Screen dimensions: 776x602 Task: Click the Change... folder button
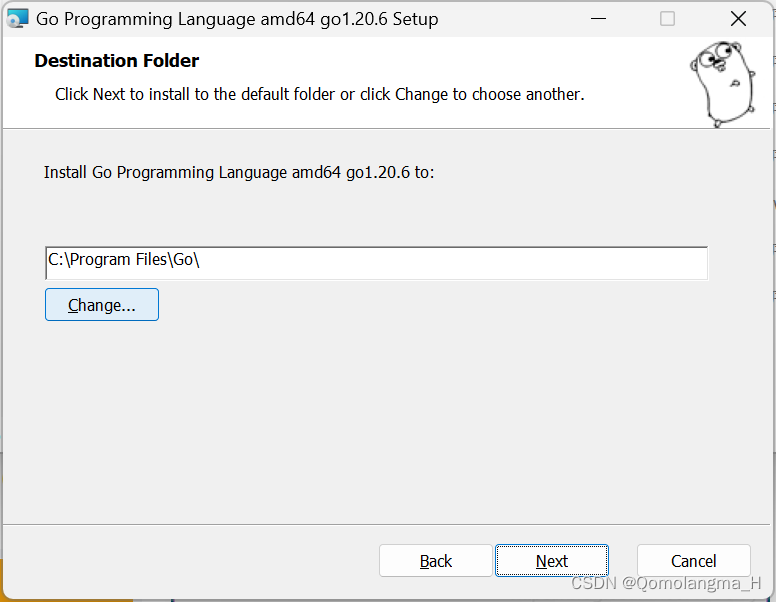coord(102,305)
